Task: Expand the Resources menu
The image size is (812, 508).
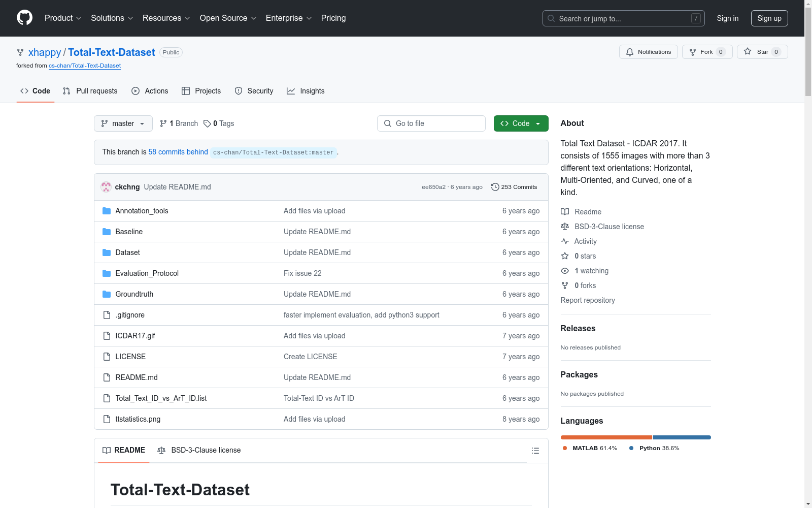Action: pos(166,18)
